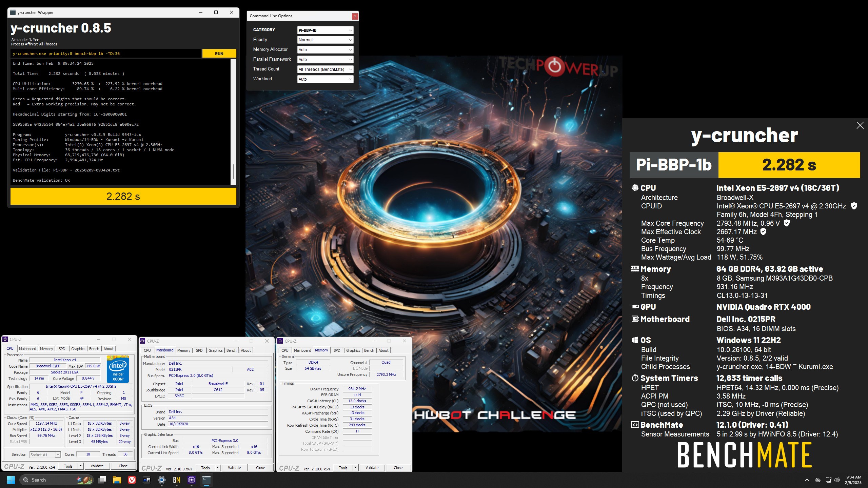868x488 pixels.
Task: Click Validate in leftmost CPU-Z window
Action: [x=97, y=466]
